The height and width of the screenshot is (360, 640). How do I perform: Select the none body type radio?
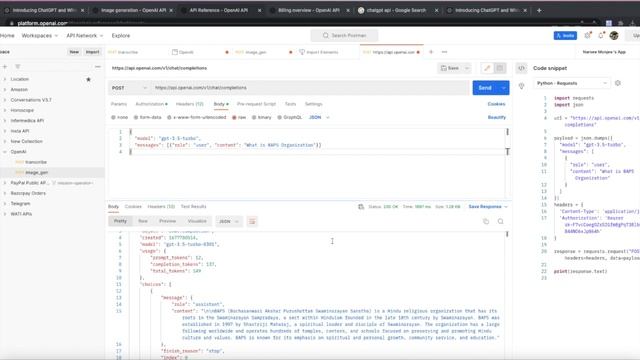[113, 118]
